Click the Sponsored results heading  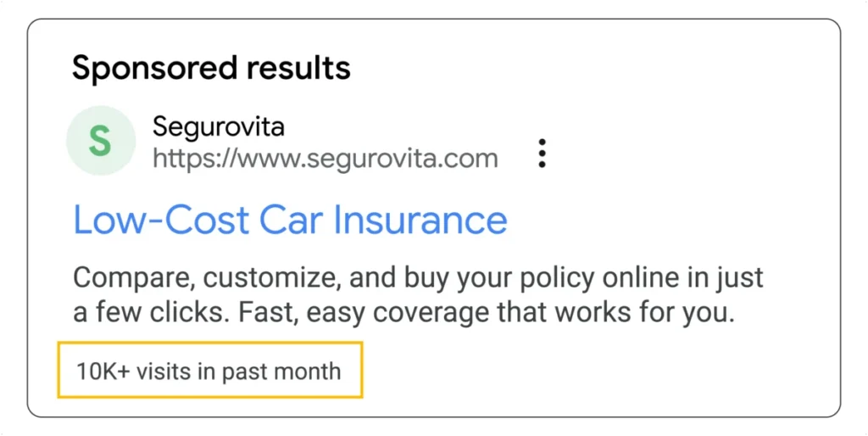click(x=211, y=68)
